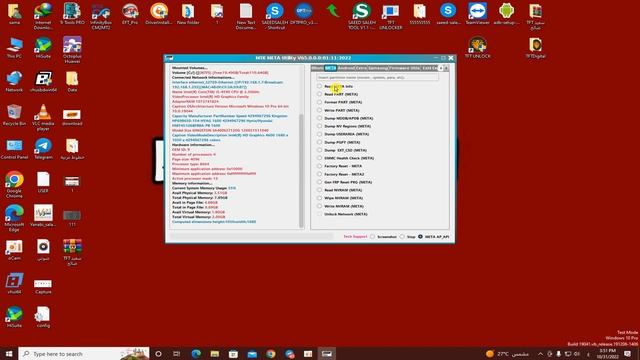
Task: Select the New Text Document icon
Action: 246,16
